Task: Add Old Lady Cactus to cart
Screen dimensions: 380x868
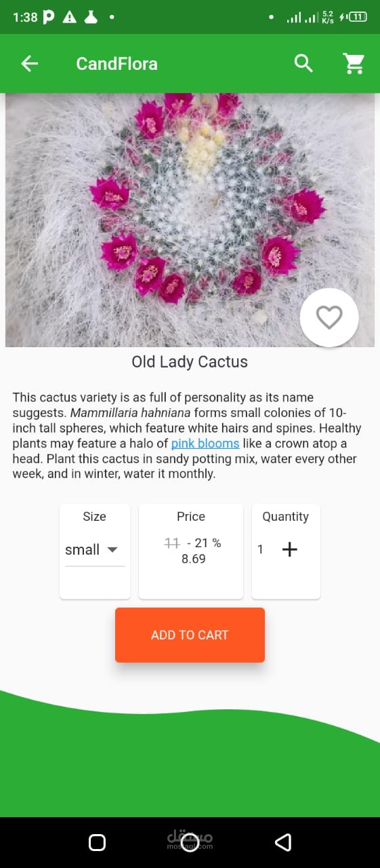Action: [x=190, y=635]
